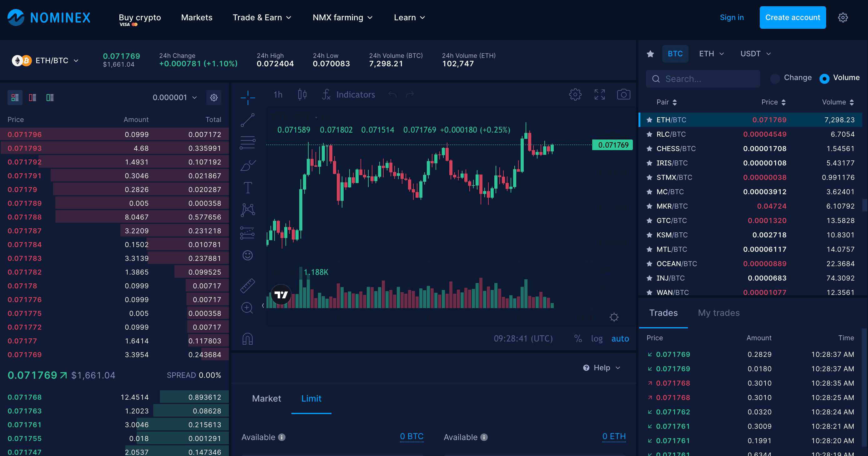The height and width of the screenshot is (456, 868).
Task: Select the text annotation tool
Action: 248,187
